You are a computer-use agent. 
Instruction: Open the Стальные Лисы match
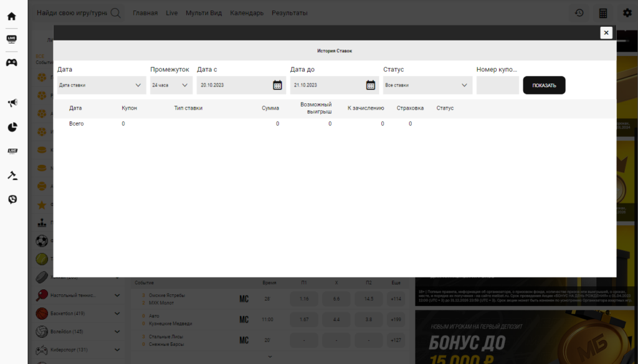pyautogui.click(x=166, y=337)
